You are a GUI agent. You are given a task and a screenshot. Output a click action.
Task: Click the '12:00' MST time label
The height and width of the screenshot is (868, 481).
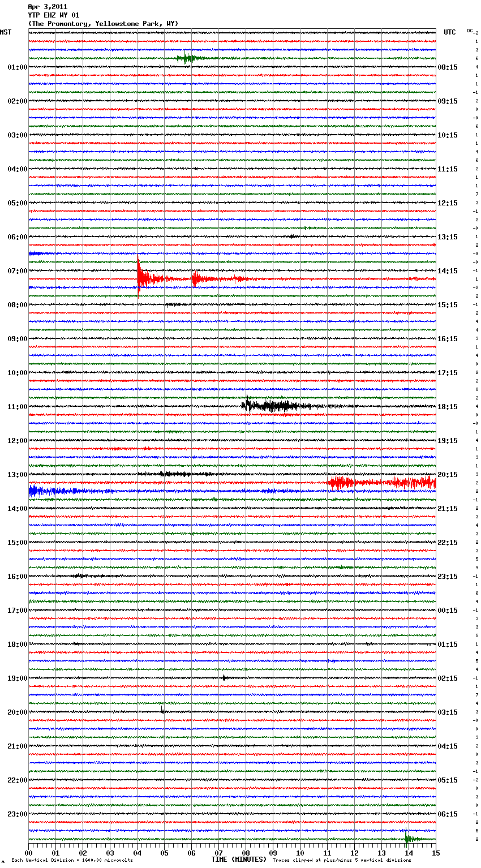pyautogui.click(x=18, y=441)
